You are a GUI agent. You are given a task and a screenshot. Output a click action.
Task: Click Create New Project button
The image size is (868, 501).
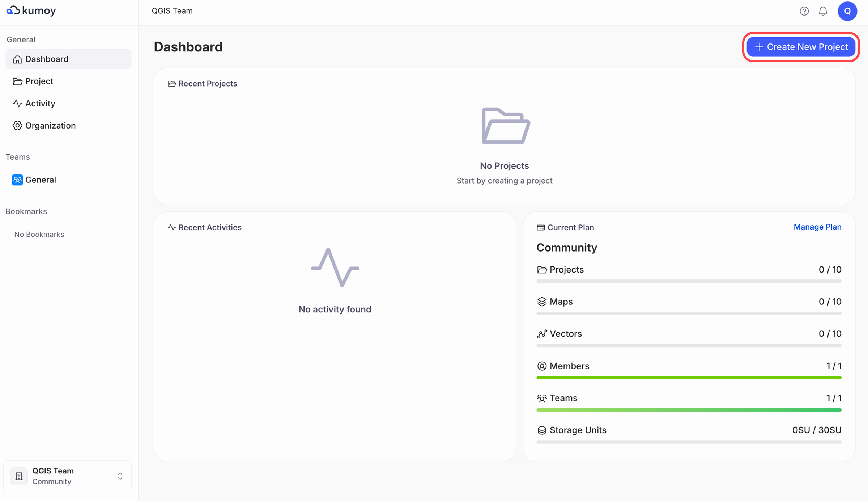801,47
